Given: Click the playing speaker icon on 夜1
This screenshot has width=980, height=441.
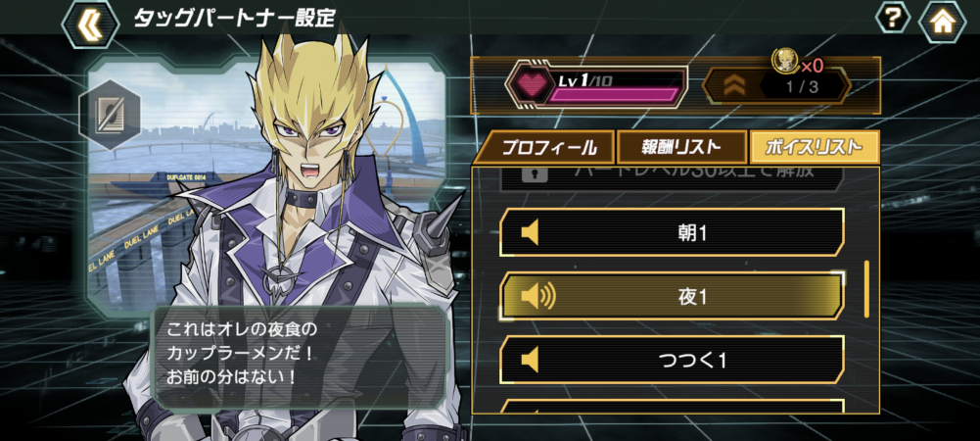Looking at the screenshot, I should 537,296.
